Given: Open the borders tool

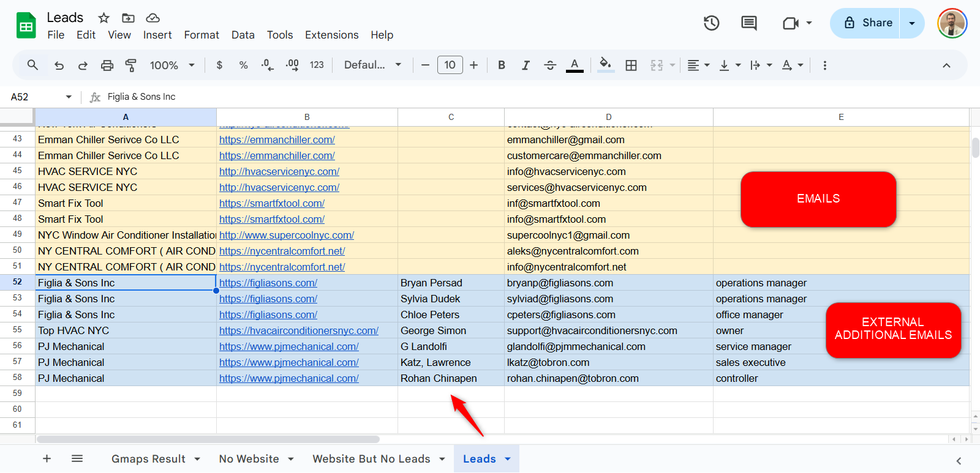Looking at the screenshot, I should [x=631, y=65].
